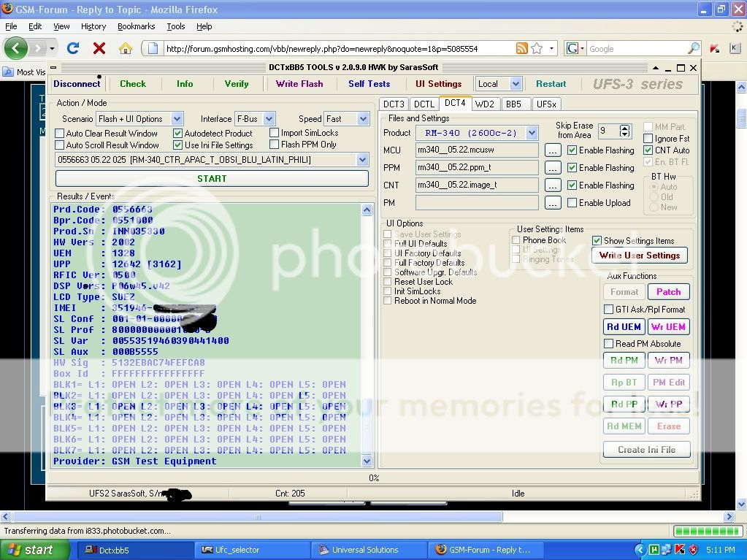Enable Flash PPM Only checkbox
747x560 pixels.
coord(274,145)
